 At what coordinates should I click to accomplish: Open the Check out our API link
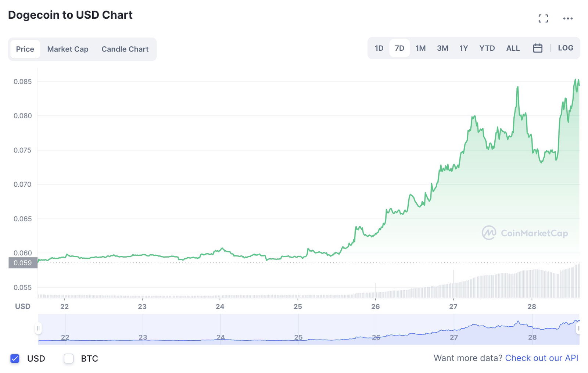point(542,358)
